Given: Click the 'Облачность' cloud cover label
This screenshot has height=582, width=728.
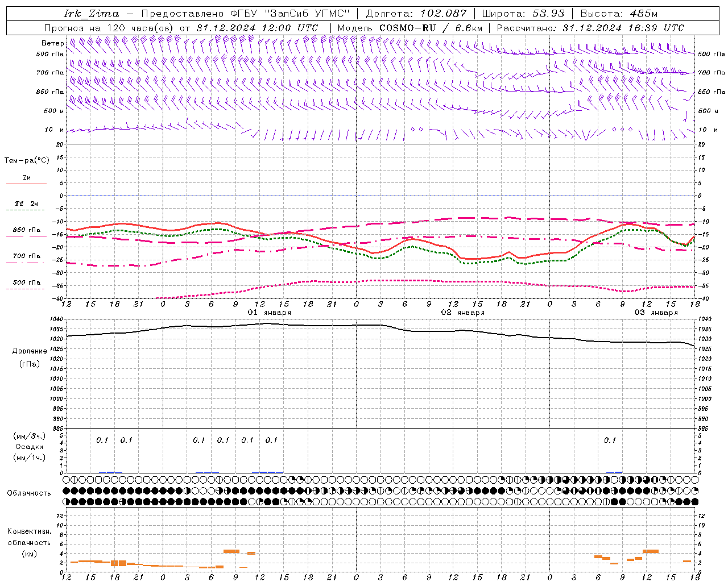Looking at the screenshot, I should pos(29,493).
